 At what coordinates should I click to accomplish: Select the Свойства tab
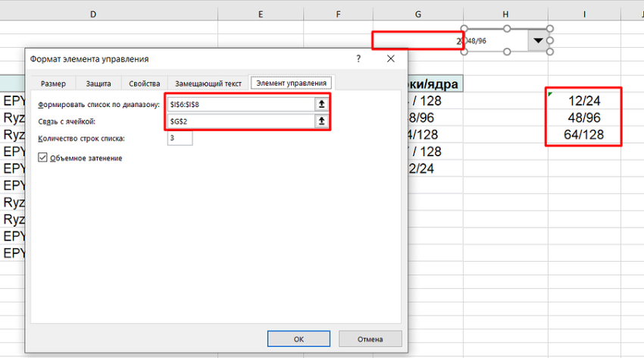(144, 83)
